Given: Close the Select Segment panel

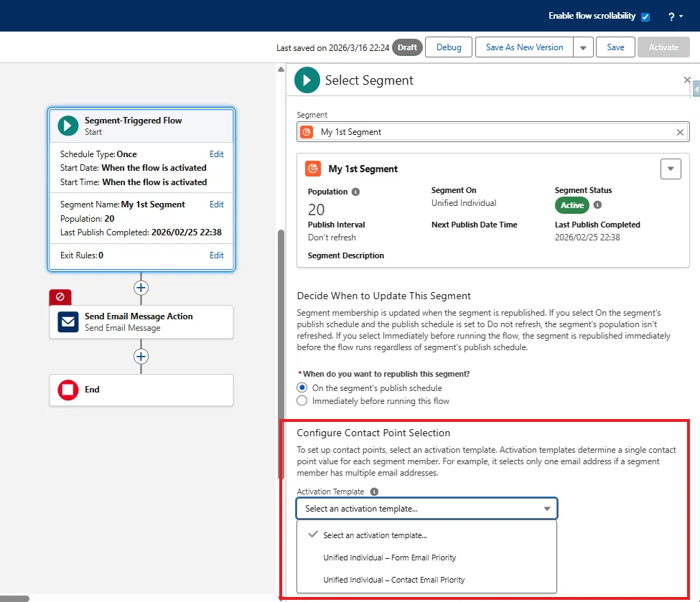Looking at the screenshot, I should tap(687, 80).
